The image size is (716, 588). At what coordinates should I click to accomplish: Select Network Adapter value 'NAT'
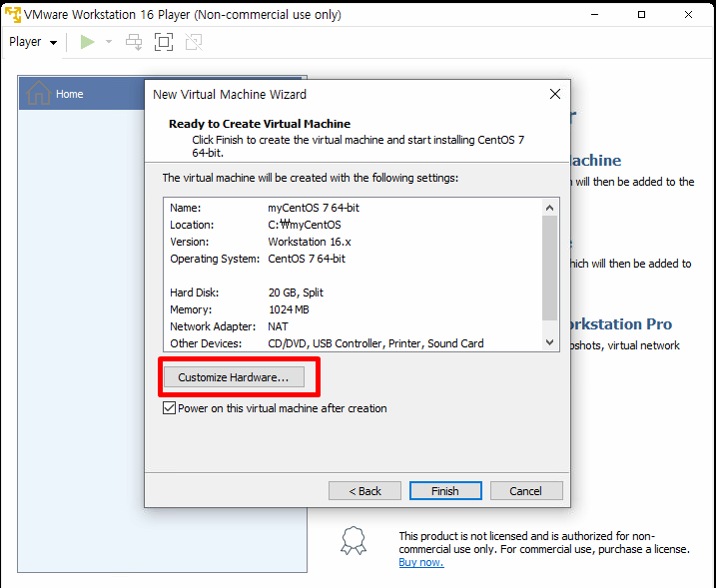(278, 326)
